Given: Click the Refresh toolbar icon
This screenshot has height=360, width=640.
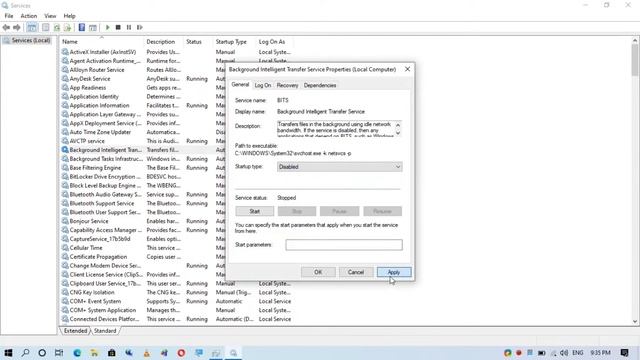Looking at the screenshot, I should (x=57, y=27).
